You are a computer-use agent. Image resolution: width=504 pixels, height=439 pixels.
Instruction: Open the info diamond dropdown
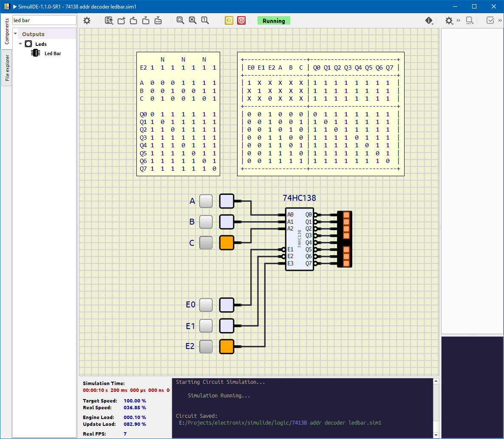click(429, 20)
